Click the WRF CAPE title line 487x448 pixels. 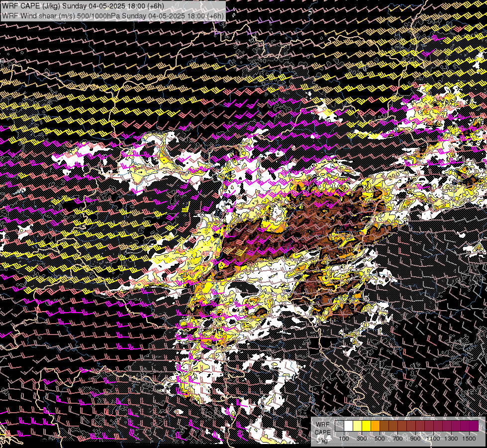(83, 5)
